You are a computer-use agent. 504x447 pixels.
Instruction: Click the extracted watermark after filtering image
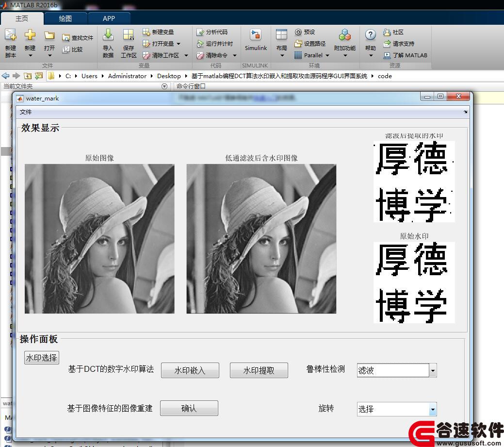pyautogui.click(x=414, y=182)
